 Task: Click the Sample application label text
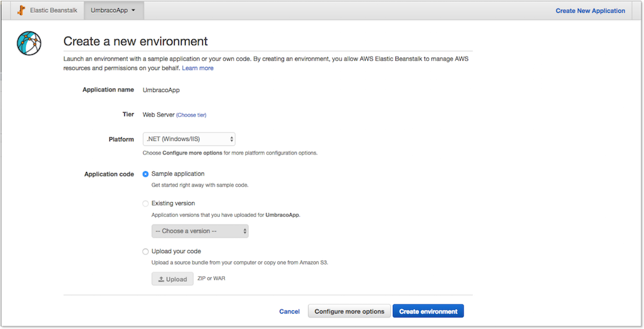tap(178, 174)
